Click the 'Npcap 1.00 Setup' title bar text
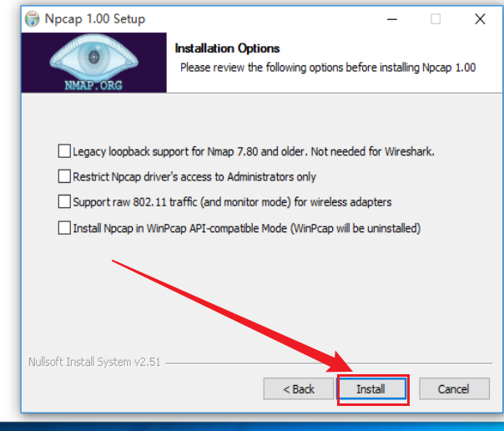This screenshot has height=431, width=504. 95,19
